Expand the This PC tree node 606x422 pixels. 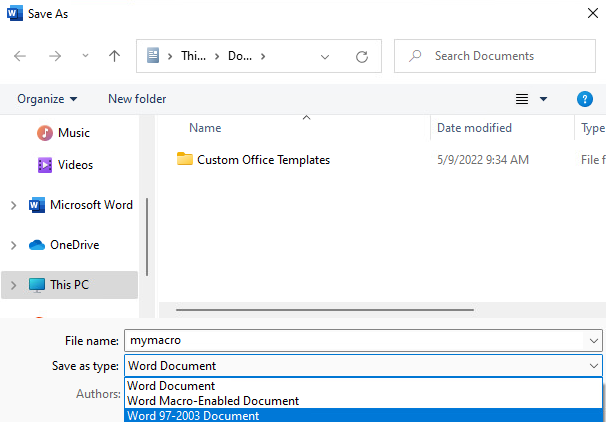[x=13, y=285]
